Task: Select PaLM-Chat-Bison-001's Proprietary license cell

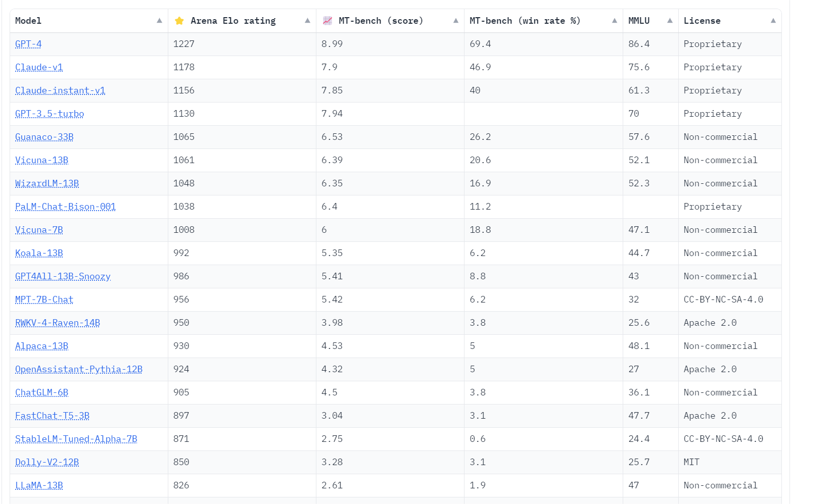Action: pos(713,207)
